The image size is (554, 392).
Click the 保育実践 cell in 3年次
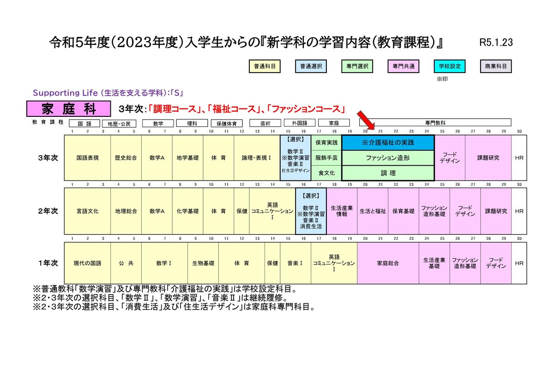(326, 143)
